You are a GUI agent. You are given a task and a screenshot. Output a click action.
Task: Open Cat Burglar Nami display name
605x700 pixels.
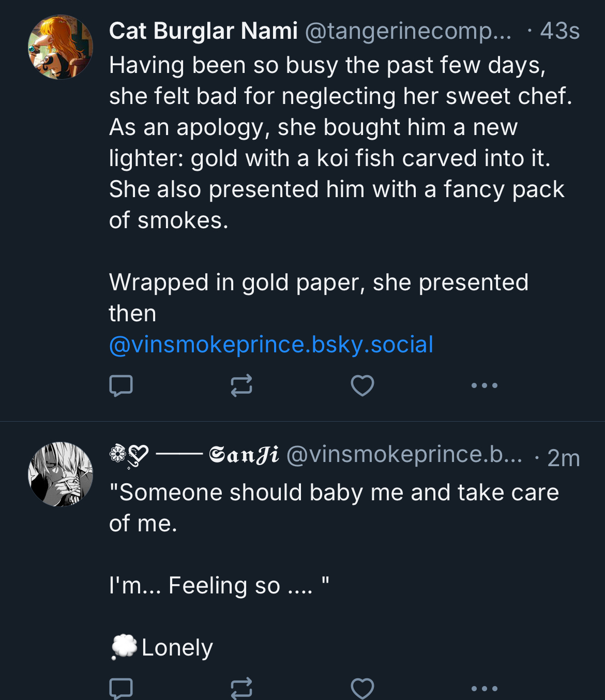(x=203, y=31)
